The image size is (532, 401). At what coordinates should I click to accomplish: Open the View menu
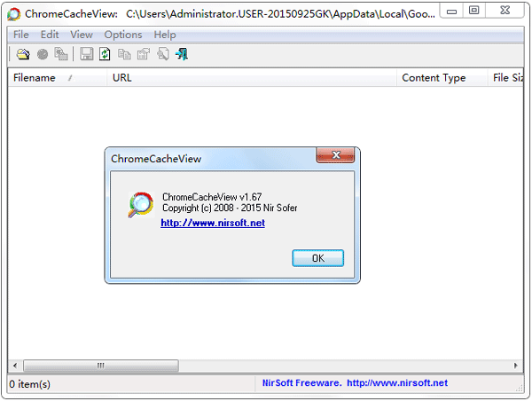pyautogui.click(x=82, y=35)
